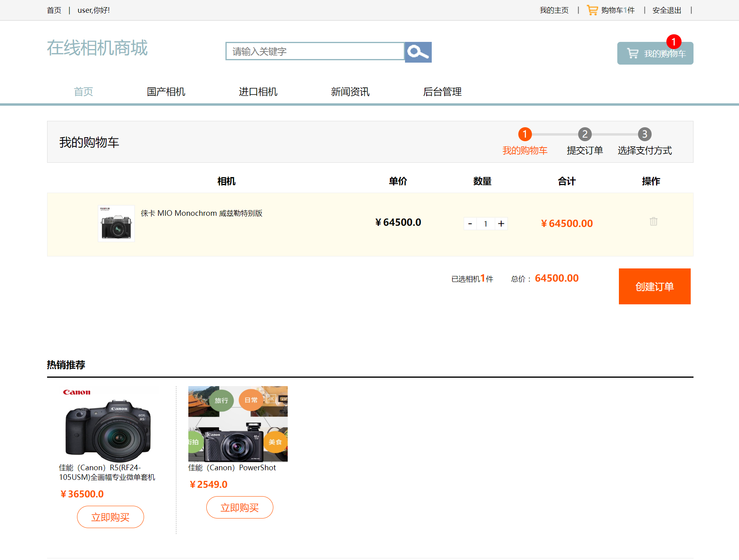Click the keyword search input field

[314, 51]
